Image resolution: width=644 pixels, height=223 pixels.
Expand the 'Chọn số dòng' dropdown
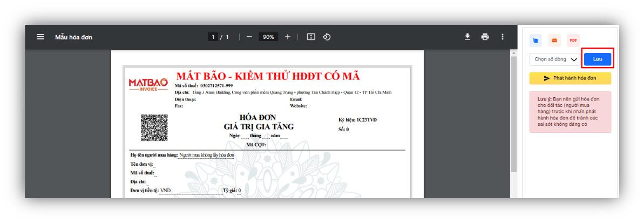pos(554,59)
